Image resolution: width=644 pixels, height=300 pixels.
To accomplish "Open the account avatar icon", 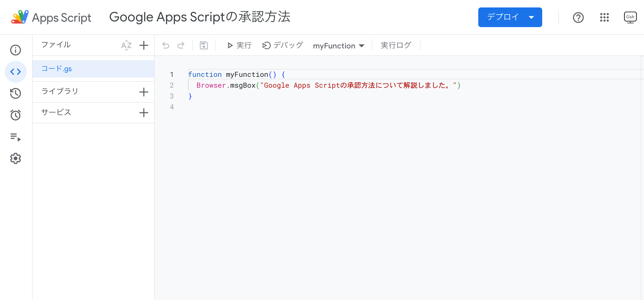I will [x=630, y=17].
